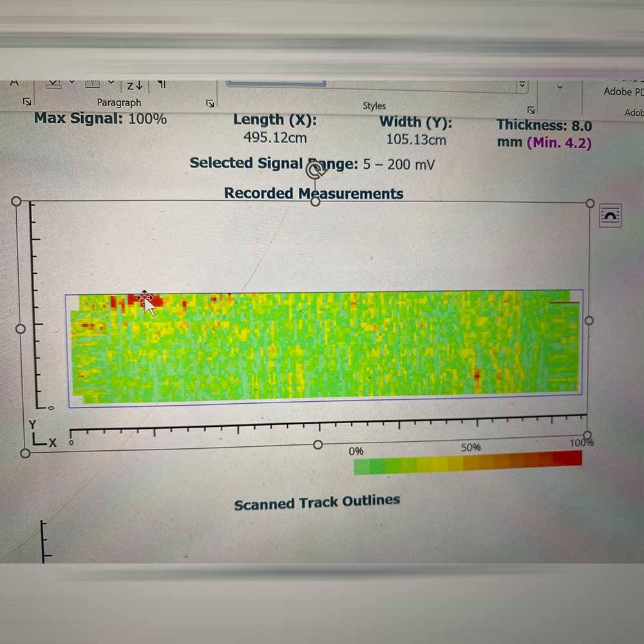Select the top-left resize handle of image
The width and height of the screenshot is (644, 644).
17,201
